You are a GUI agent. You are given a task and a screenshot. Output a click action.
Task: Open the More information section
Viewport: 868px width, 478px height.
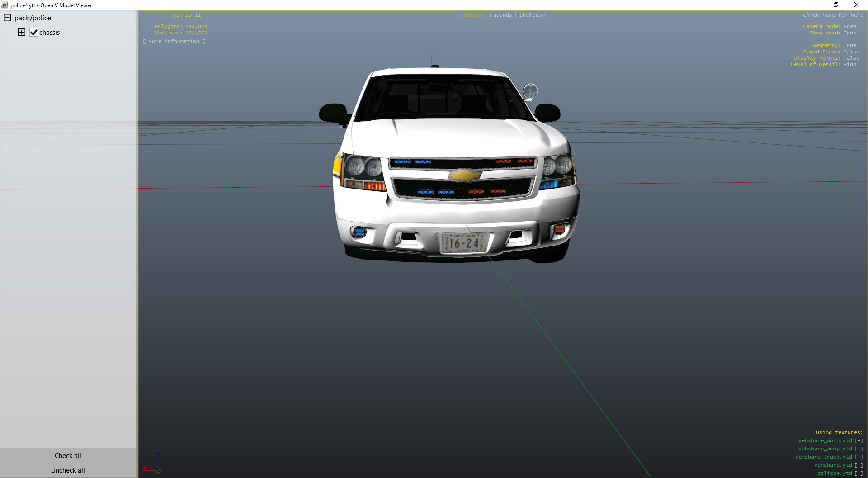click(x=174, y=42)
